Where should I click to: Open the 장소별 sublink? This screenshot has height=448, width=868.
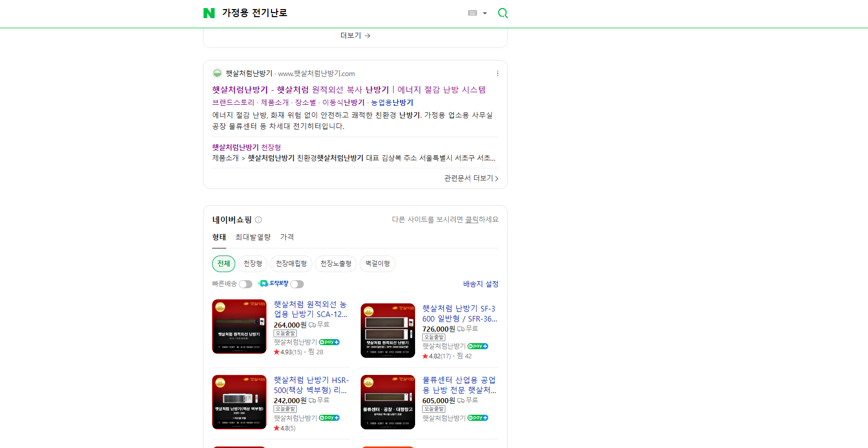pos(305,102)
